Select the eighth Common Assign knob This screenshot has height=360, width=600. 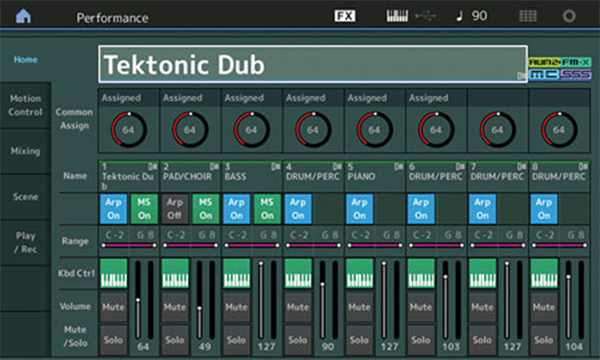[559, 130]
